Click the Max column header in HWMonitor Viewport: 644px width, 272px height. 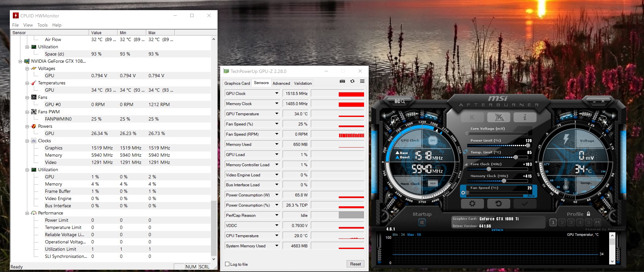point(160,33)
